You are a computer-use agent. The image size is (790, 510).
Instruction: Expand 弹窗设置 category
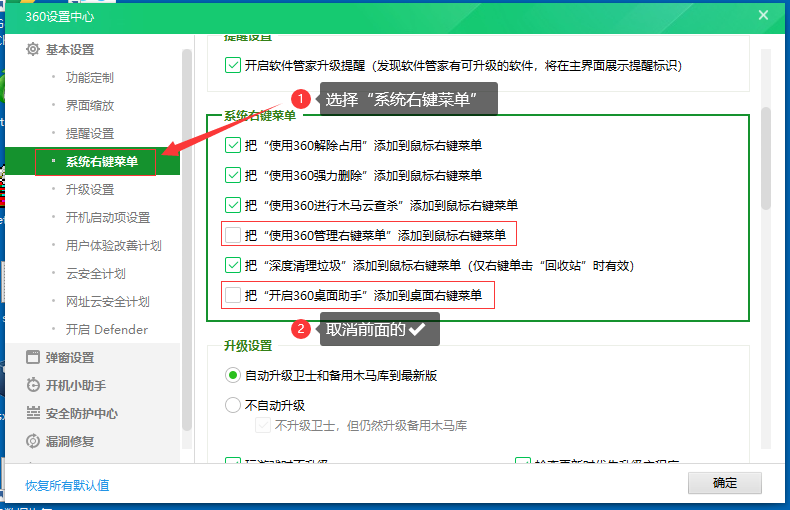click(70, 357)
